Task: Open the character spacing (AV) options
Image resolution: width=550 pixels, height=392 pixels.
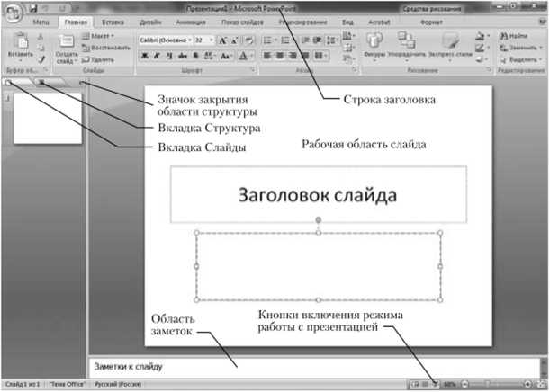Action: coord(210,56)
